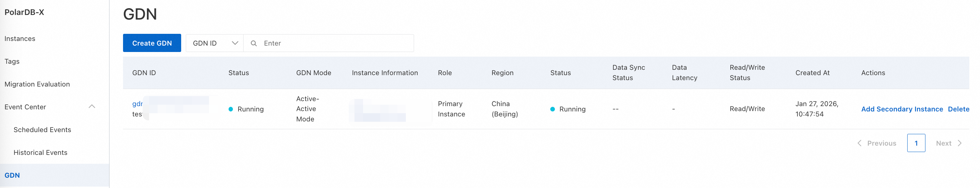This screenshot has width=980, height=188.
Task: Click Add Secondary Instance link
Action: 902,109
